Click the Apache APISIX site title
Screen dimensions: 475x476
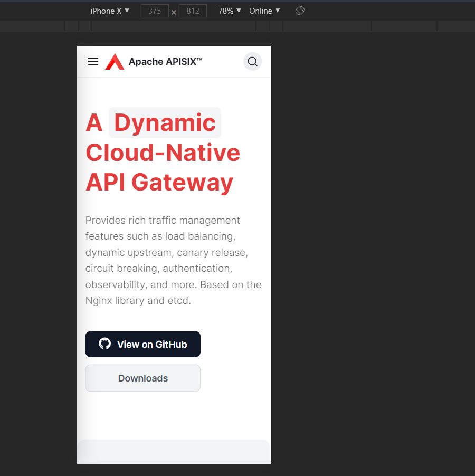point(165,62)
